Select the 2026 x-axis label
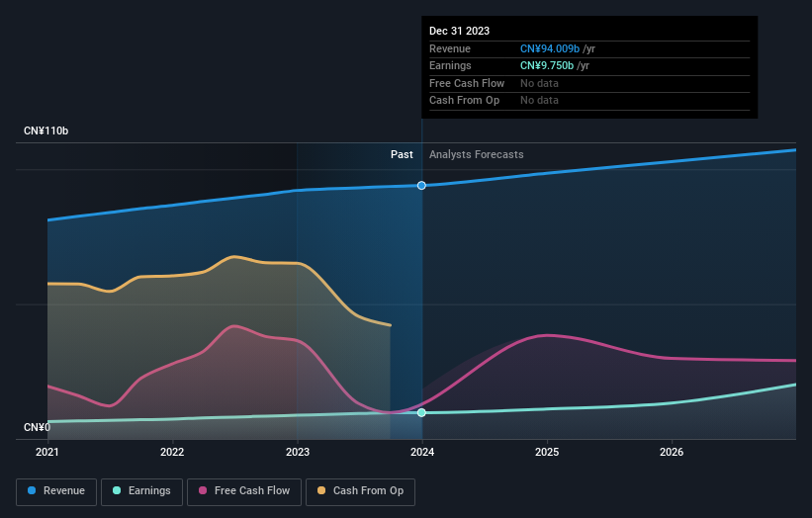This screenshot has height=518, width=812. (672, 452)
